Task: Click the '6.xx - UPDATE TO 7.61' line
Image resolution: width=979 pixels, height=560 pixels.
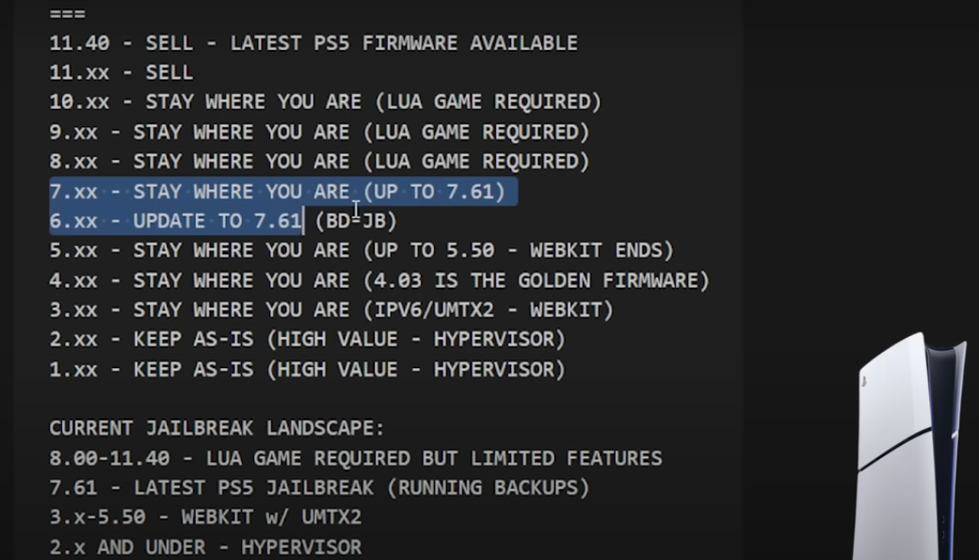Action: pyautogui.click(x=223, y=221)
